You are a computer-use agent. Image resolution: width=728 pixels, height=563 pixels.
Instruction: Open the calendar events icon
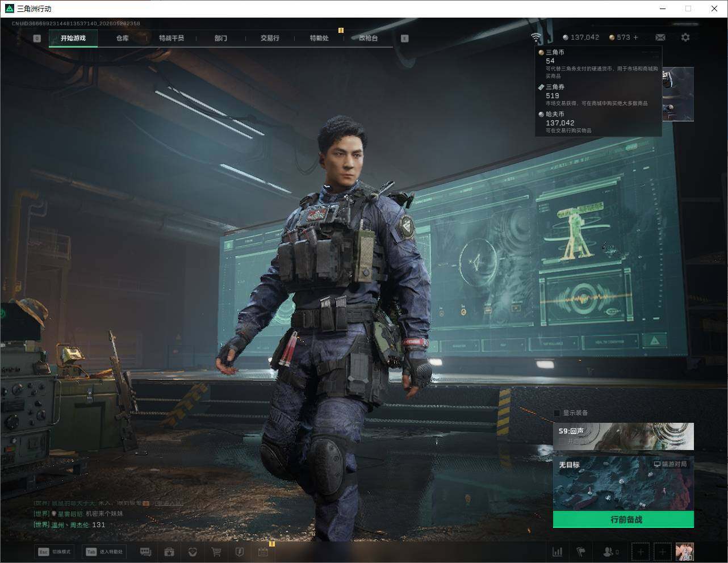(263, 552)
